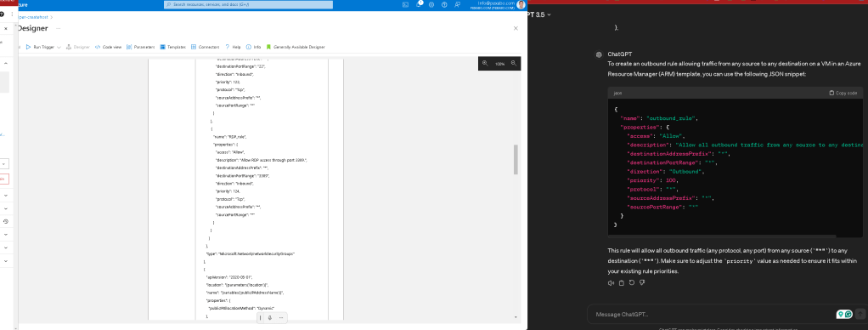Click send arrow button in ChatGPT

[x=860, y=315]
